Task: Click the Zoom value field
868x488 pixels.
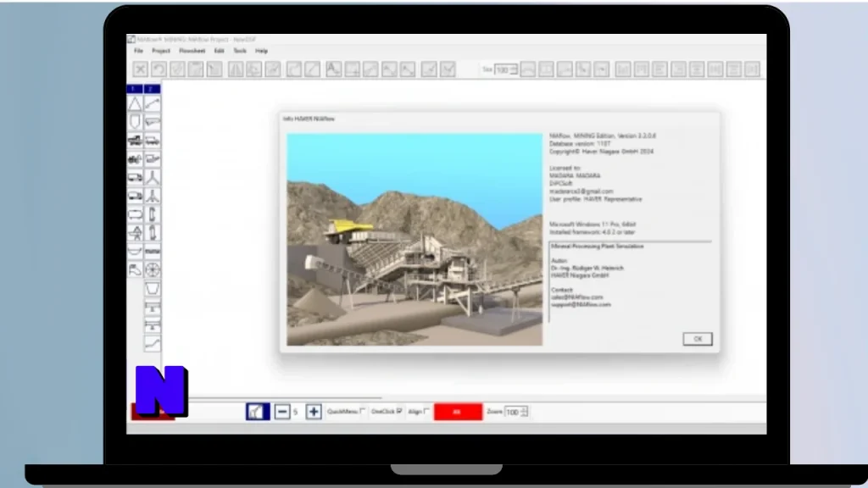Action: pos(513,412)
